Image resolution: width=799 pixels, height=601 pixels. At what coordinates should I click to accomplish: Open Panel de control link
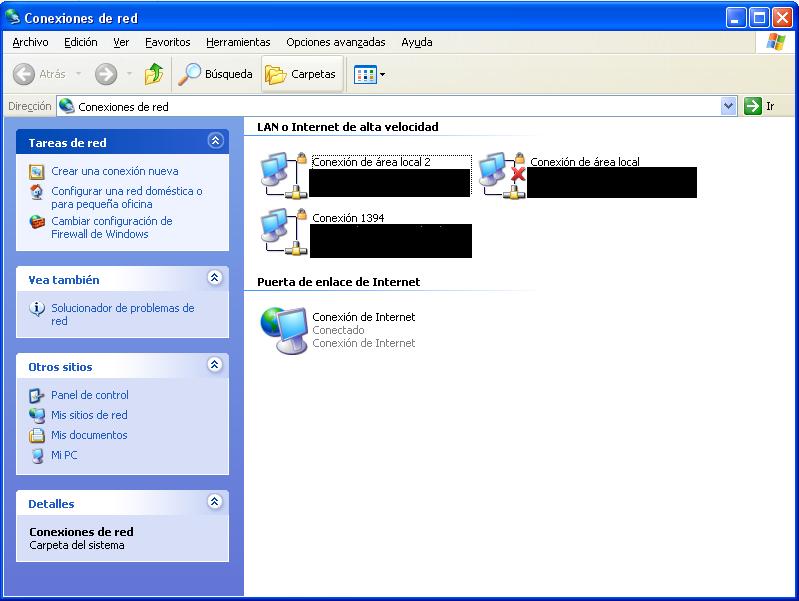90,395
